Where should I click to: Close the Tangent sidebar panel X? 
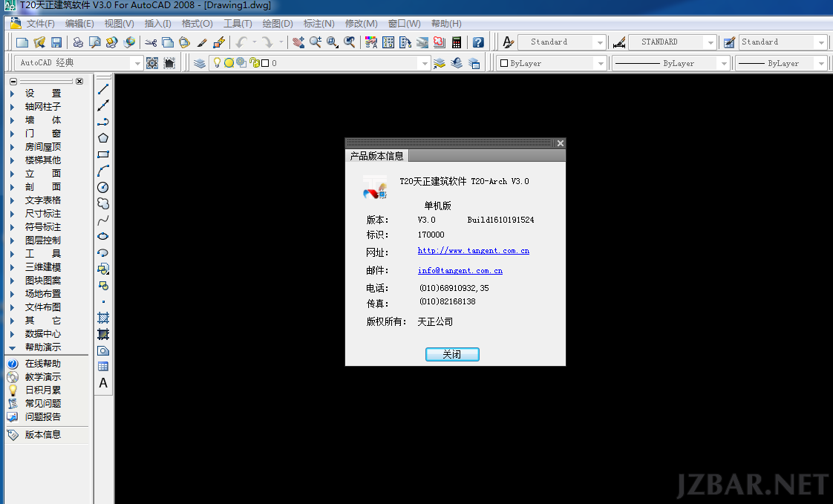(x=79, y=81)
